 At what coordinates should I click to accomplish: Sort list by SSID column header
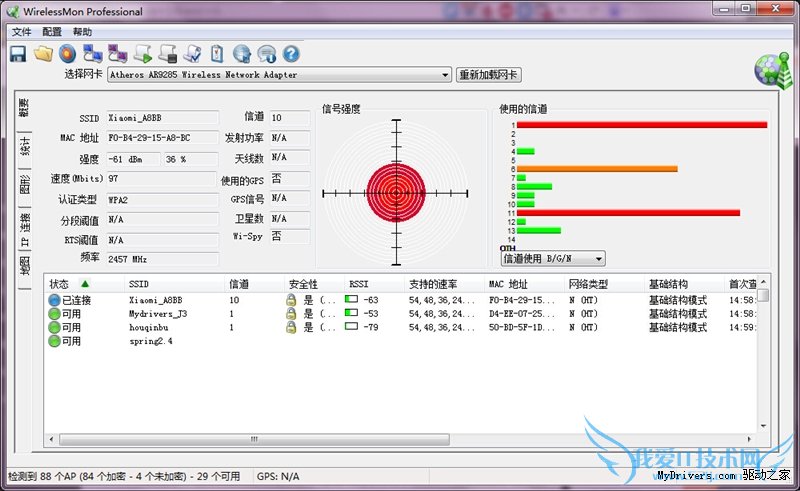coord(174,284)
